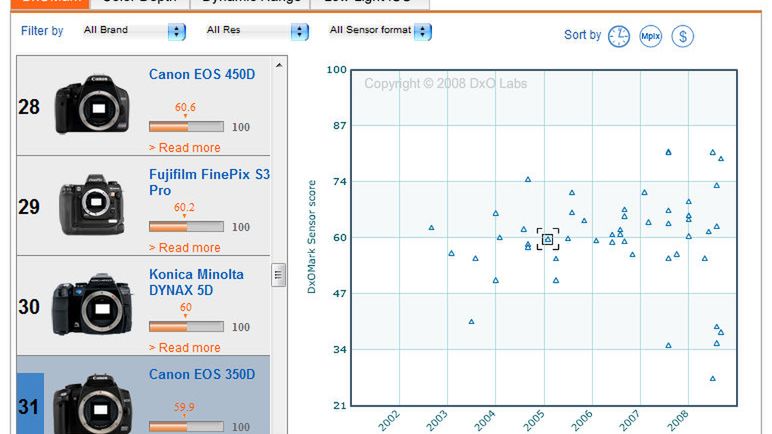
Task: Select the Canon EOS 450D camera photo
Action: click(x=93, y=104)
